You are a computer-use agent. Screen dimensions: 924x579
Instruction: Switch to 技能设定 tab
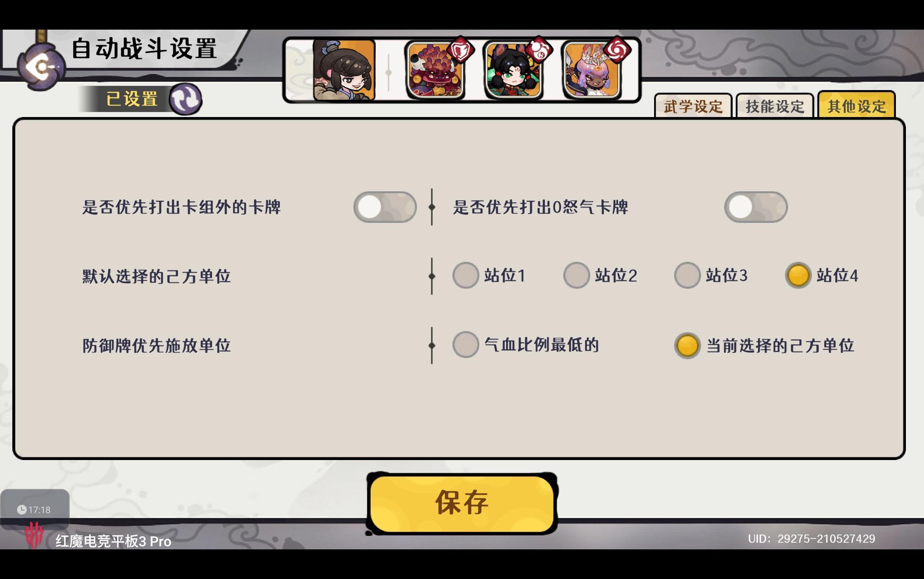(775, 105)
